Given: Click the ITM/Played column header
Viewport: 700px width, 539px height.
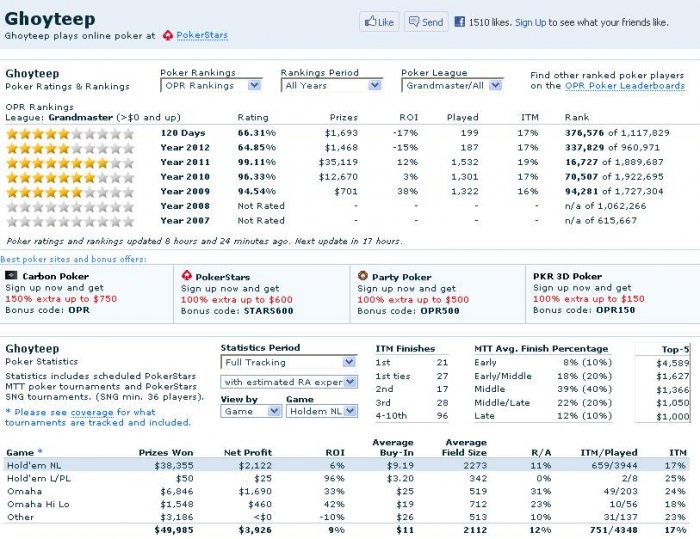Looking at the screenshot, I should coord(609,452).
